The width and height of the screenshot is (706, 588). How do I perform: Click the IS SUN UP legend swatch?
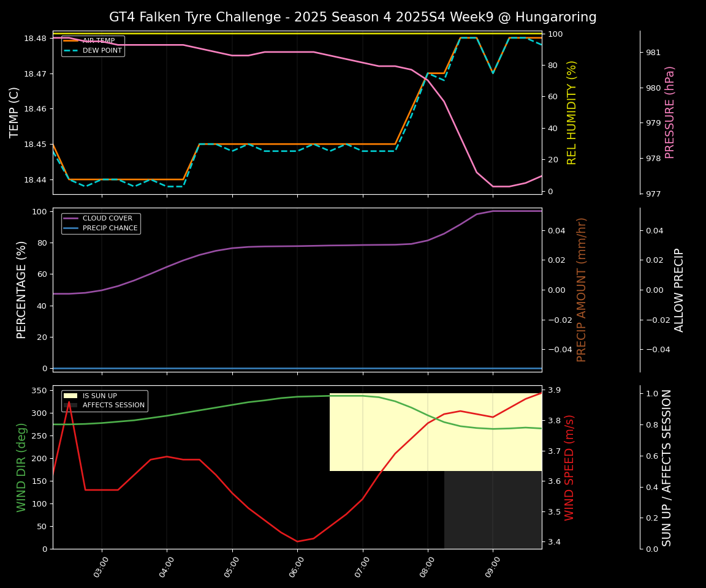click(x=72, y=396)
